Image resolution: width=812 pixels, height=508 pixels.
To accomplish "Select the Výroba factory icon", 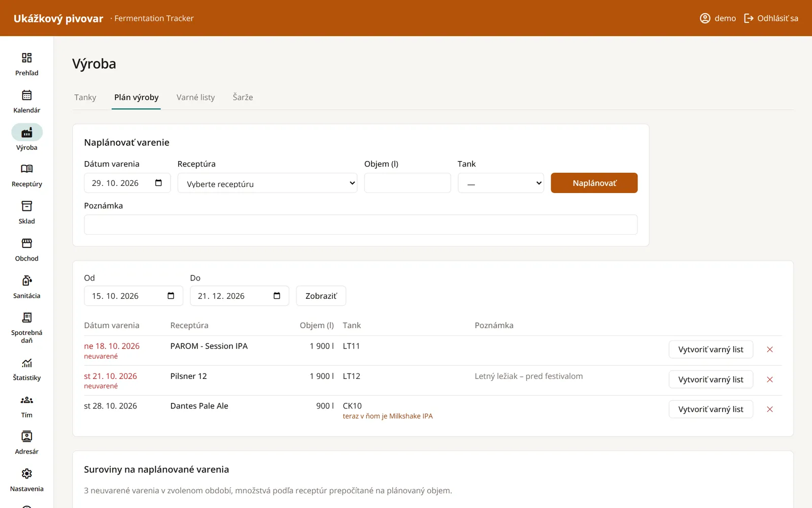I will (27, 133).
